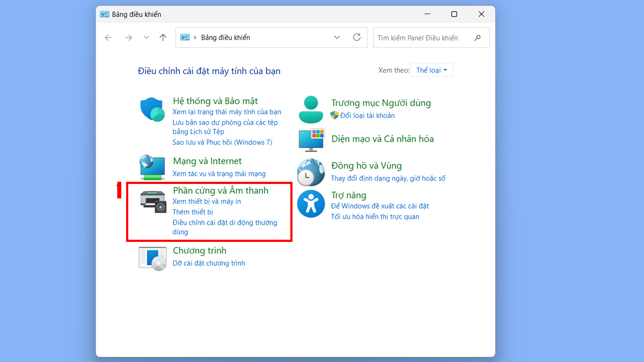Open Sao lưu và Phục hồi (Windows 7)
This screenshot has width=644, height=362.
click(x=222, y=142)
